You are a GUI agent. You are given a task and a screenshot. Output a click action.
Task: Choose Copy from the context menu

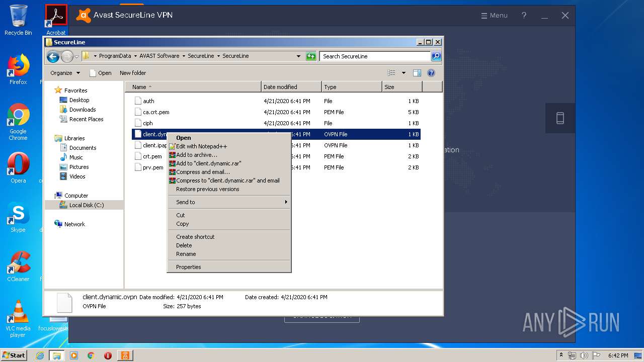229,224
